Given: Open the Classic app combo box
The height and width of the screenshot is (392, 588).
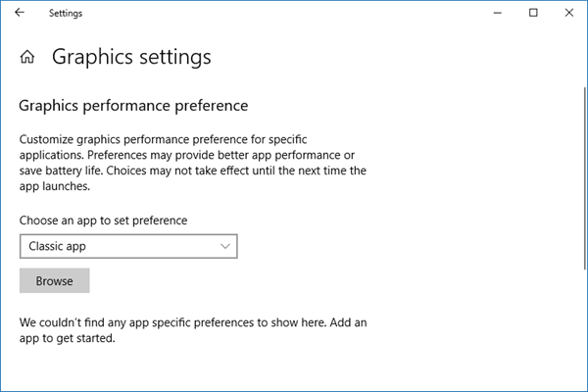Looking at the screenshot, I should point(128,247).
